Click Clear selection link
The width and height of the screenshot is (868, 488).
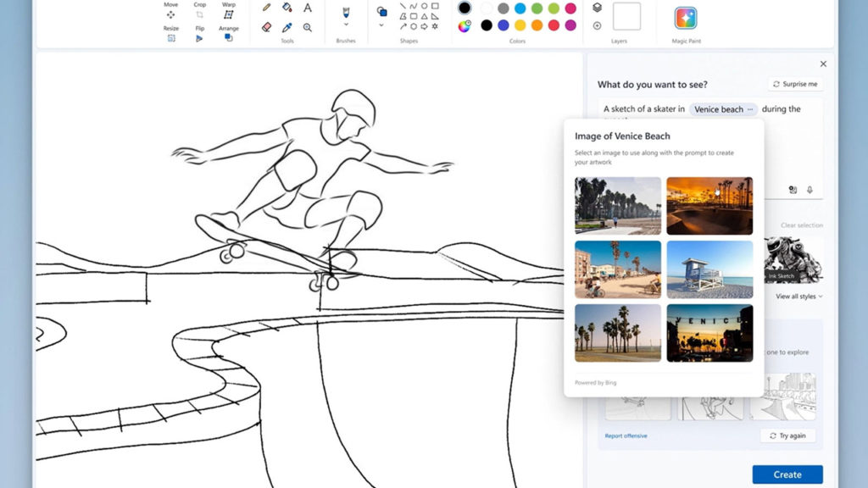point(801,225)
